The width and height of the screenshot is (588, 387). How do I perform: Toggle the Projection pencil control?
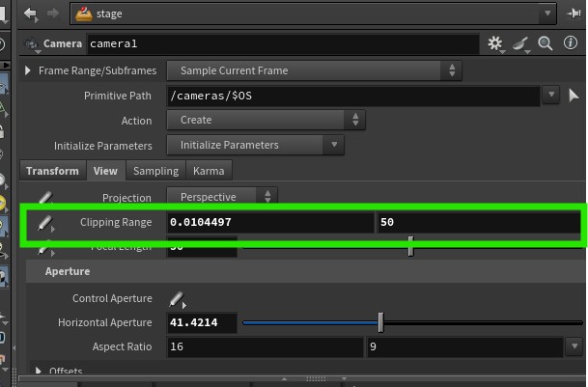[44, 198]
